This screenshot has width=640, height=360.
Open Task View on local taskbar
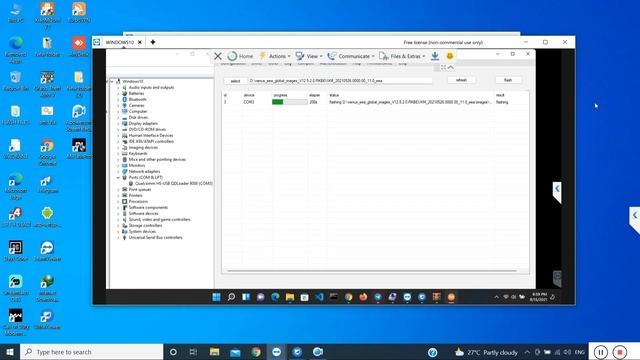[193, 352]
